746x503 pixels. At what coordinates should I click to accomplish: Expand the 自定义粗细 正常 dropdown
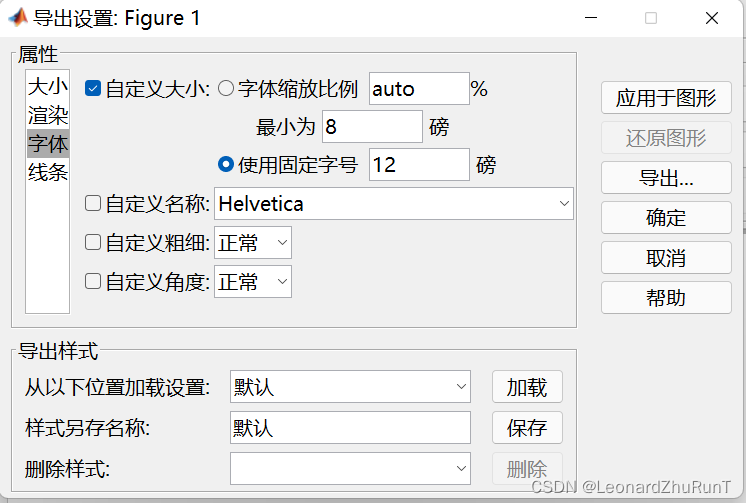[x=253, y=243]
